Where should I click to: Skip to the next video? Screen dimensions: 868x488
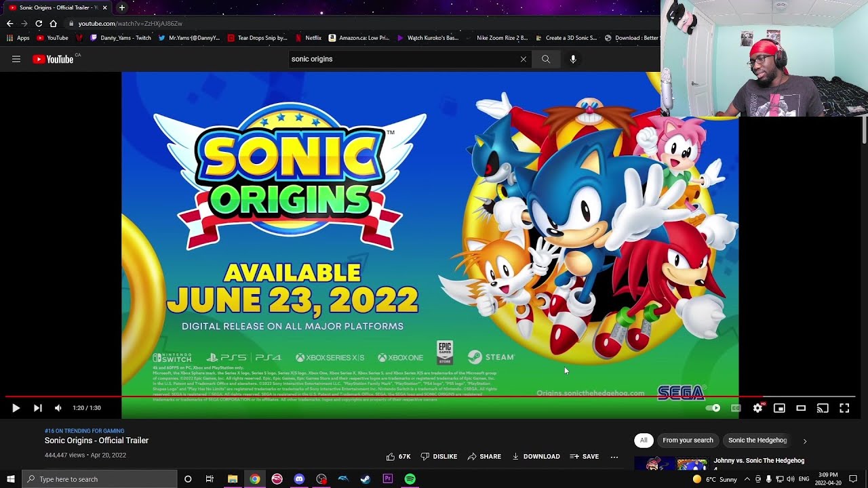coord(38,408)
